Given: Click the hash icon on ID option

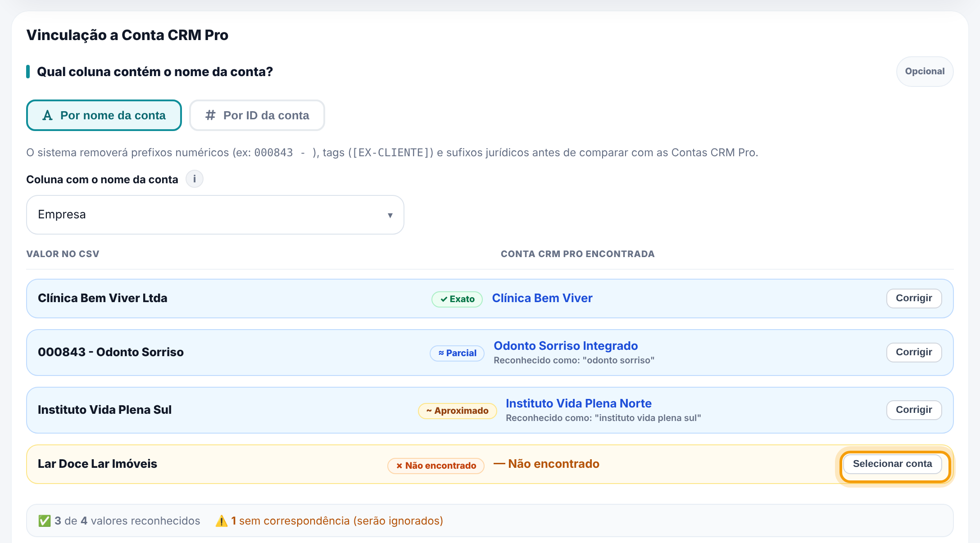Looking at the screenshot, I should click(210, 115).
